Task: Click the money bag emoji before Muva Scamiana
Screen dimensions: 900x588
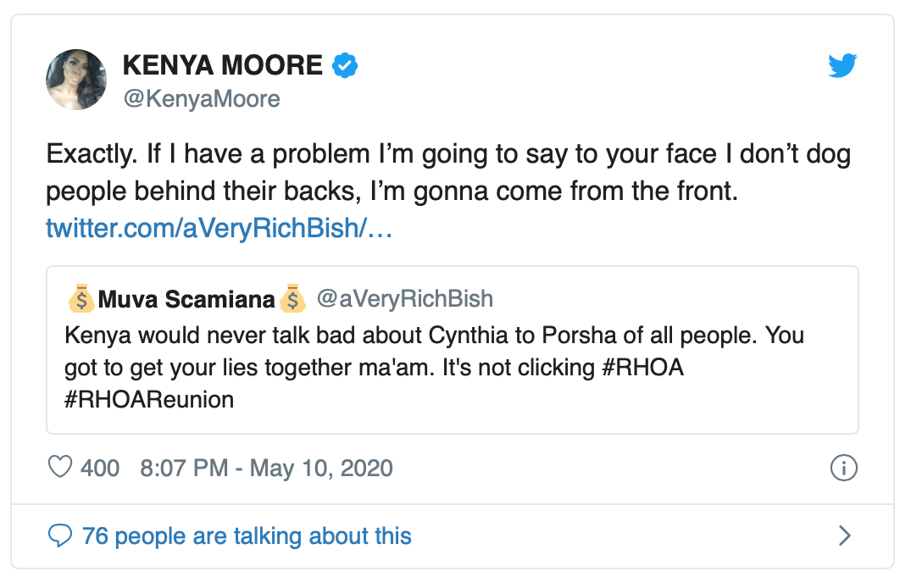Action: click(x=81, y=299)
